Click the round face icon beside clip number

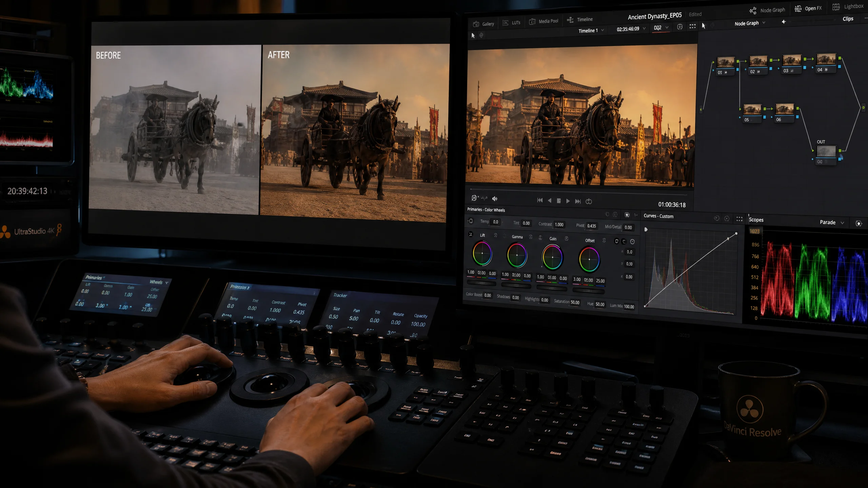click(x=680, y=27)
